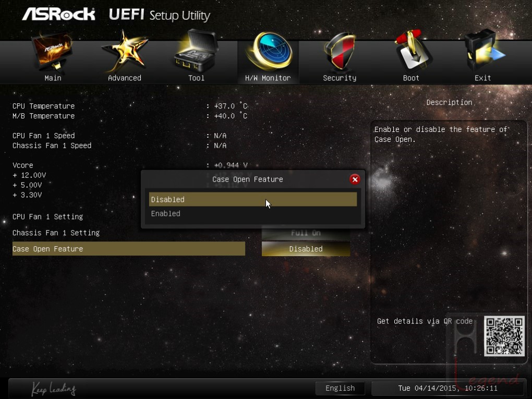Go to the Tool tab label
532x399 pixels.
coord(197,78)
